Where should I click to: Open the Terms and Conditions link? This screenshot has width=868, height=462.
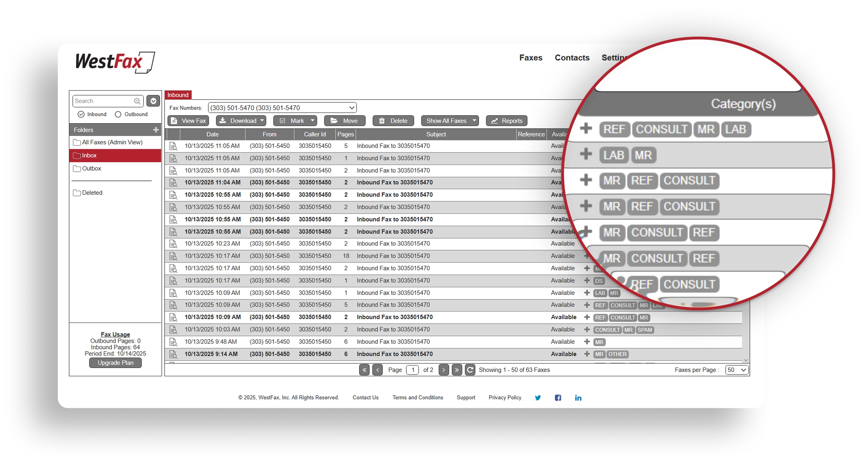[417, 397]
